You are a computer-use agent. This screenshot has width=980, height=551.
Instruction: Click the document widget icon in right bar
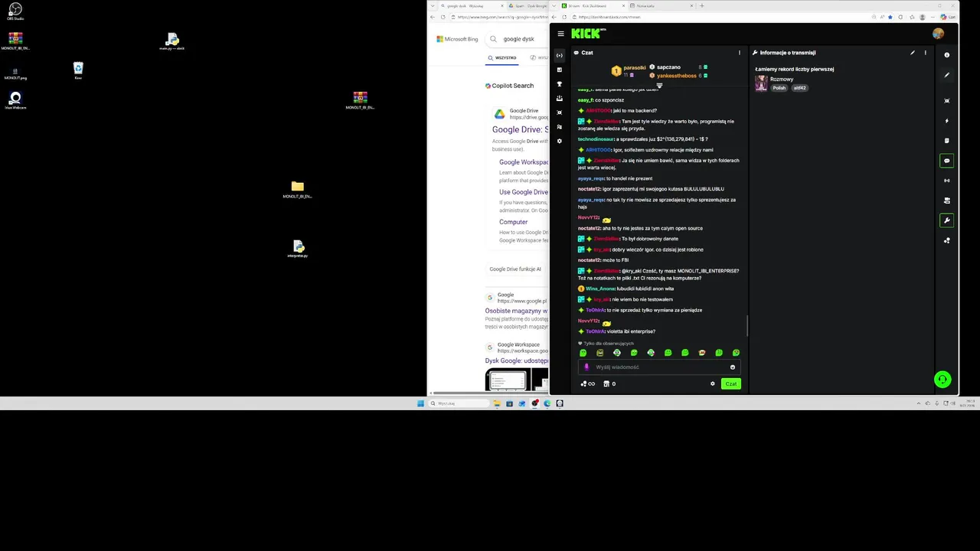pos(947,141)
